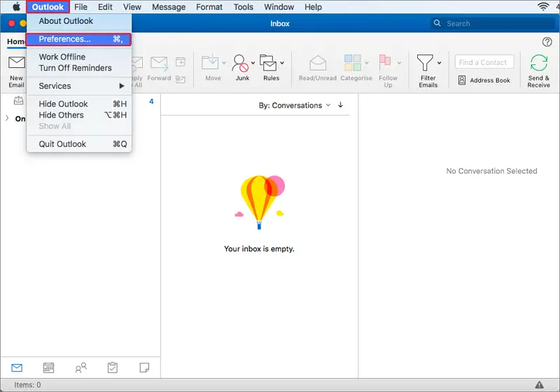Open the Message menu
This screenshot has width=560, height=392.
pyautogui.click(x=169, y=7)
